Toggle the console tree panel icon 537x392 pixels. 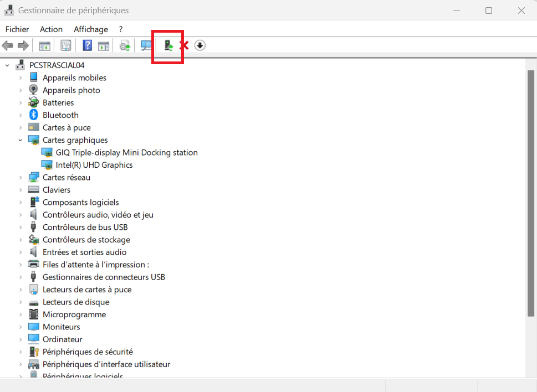[x=44, y=45]
